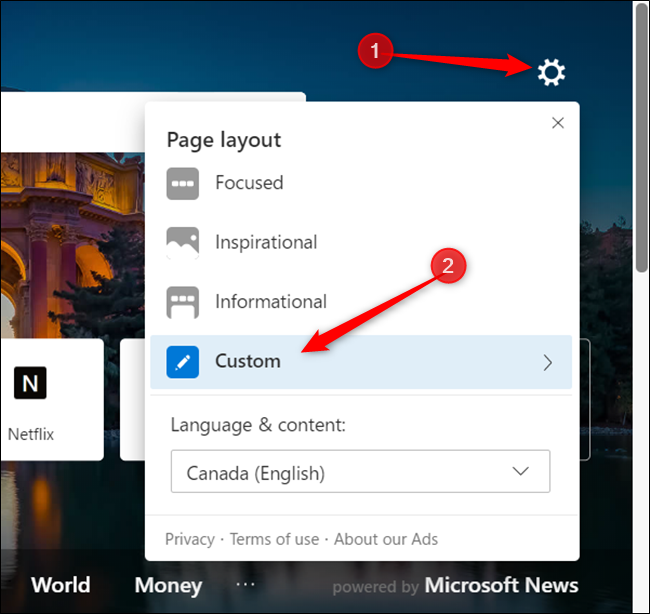Open the page settings gear icon
Screen dimensions: 650x614
[x=551, y=73]
